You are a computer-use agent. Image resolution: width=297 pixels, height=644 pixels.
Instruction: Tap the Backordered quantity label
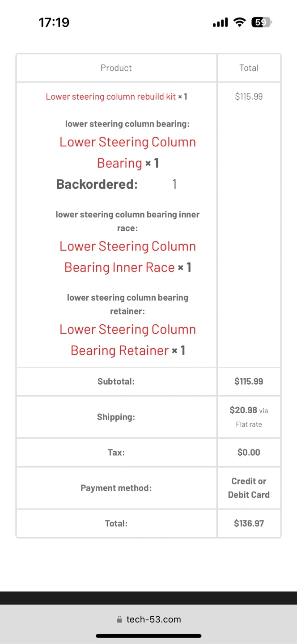coord(97,184)
